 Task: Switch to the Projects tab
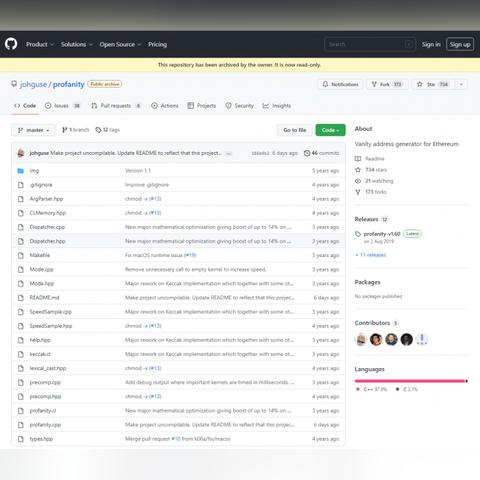click(x=202, y=106)
